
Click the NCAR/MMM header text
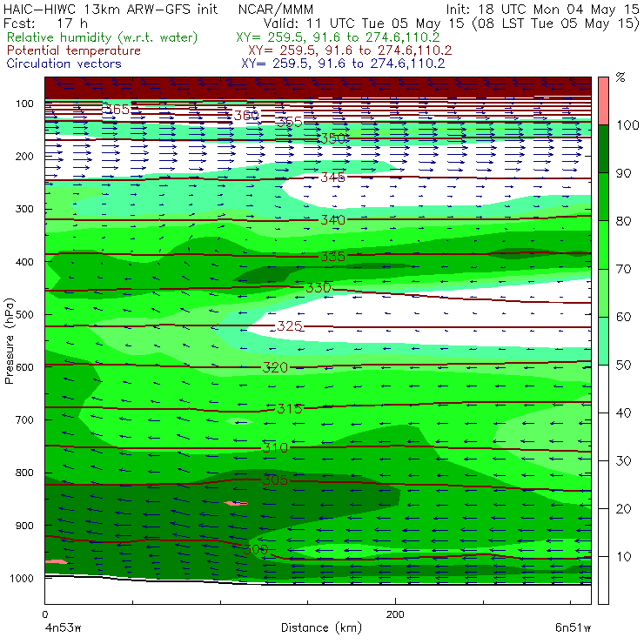[x=276, y=10]
